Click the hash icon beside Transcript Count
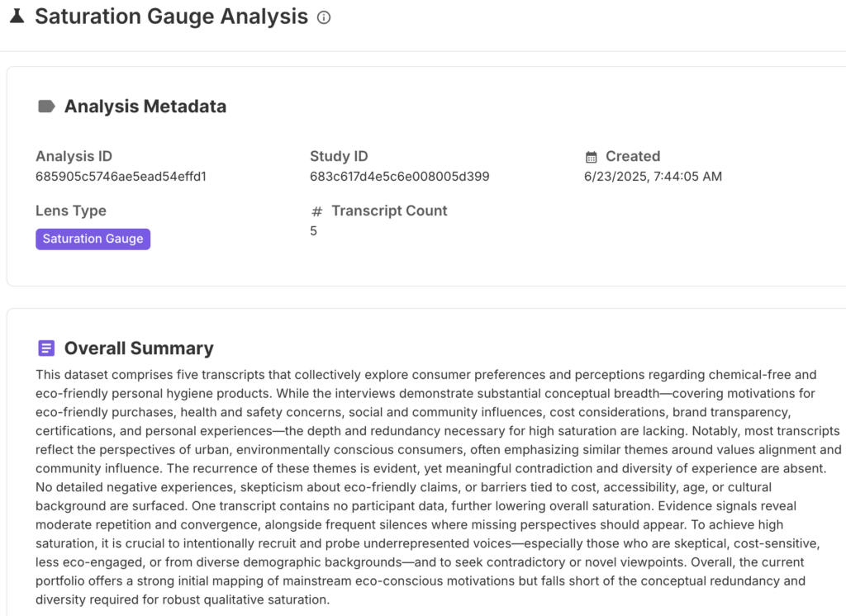Screen dimensions: 846x616 [316, 211]
